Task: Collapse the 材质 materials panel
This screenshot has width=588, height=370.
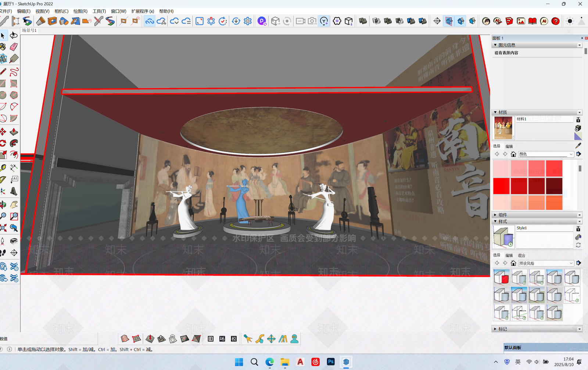Action: 495,112
